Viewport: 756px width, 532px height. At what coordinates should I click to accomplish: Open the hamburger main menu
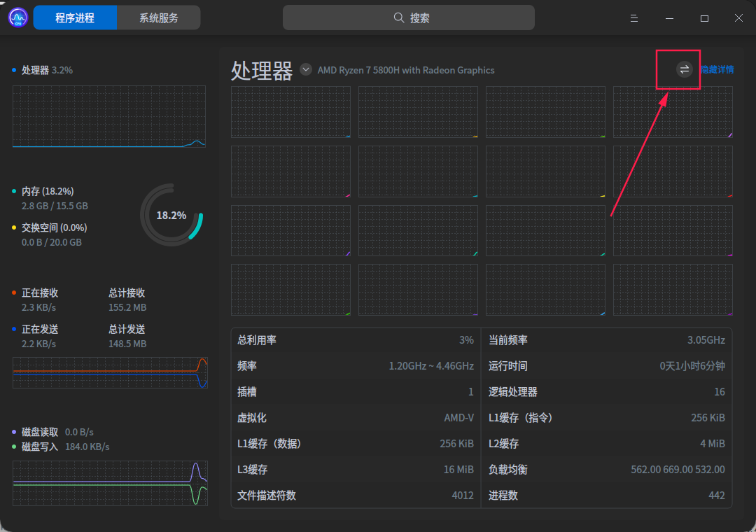coord(633,18)
